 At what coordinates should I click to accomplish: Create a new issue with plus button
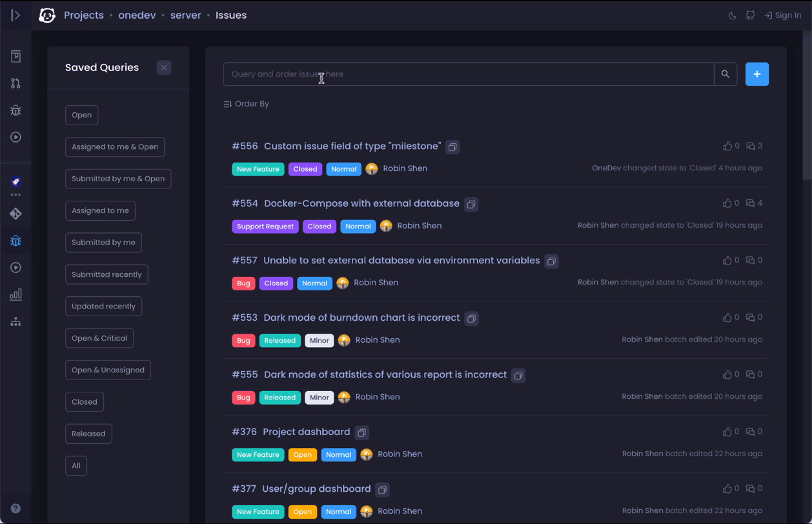(x=757, y=74)
